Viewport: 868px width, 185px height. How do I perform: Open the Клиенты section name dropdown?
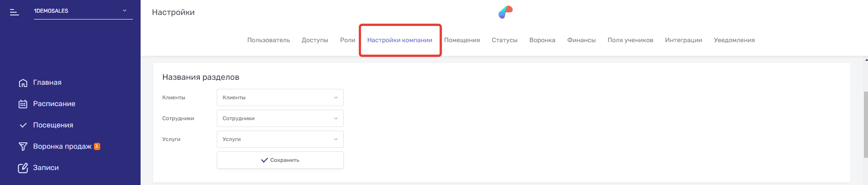280,97
